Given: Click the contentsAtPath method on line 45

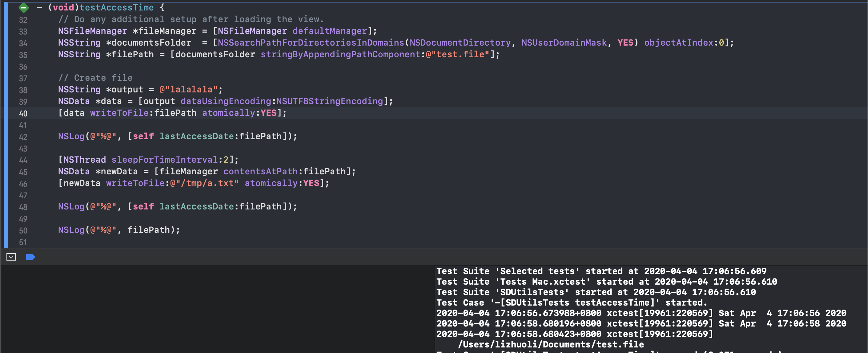Looking at the screenshot, I should (x=260, y=171).
